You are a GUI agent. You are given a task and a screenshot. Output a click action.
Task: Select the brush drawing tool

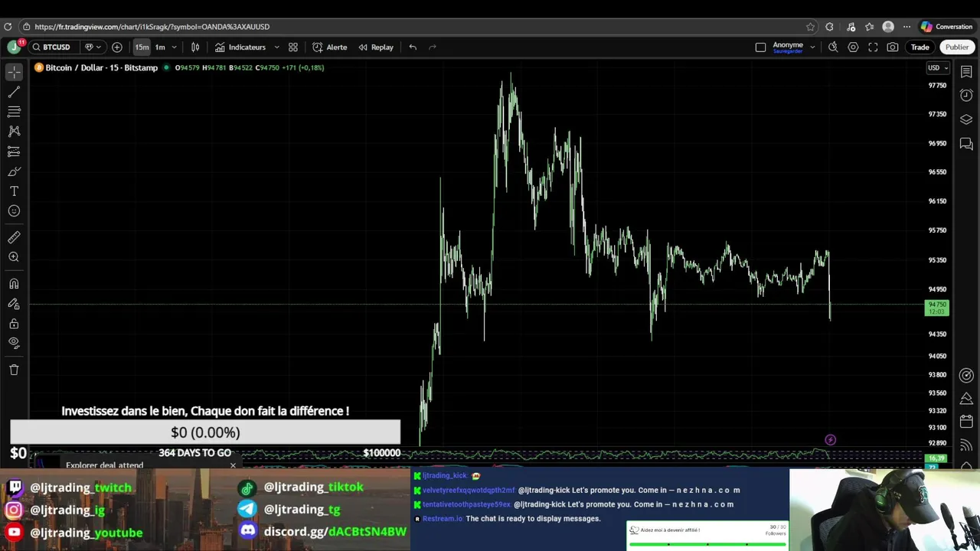(14, 171)
